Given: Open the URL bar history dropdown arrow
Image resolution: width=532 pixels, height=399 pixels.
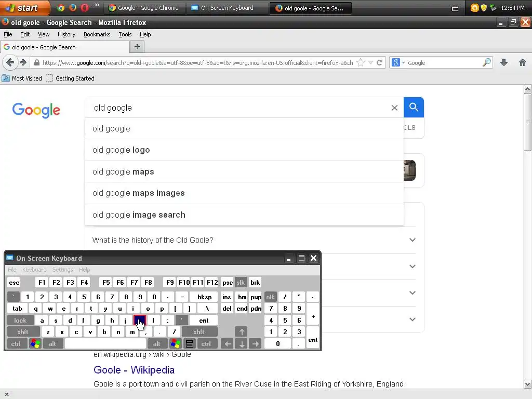Looking at the screenshot, I should pyautogui.click(x=370, y=62).
